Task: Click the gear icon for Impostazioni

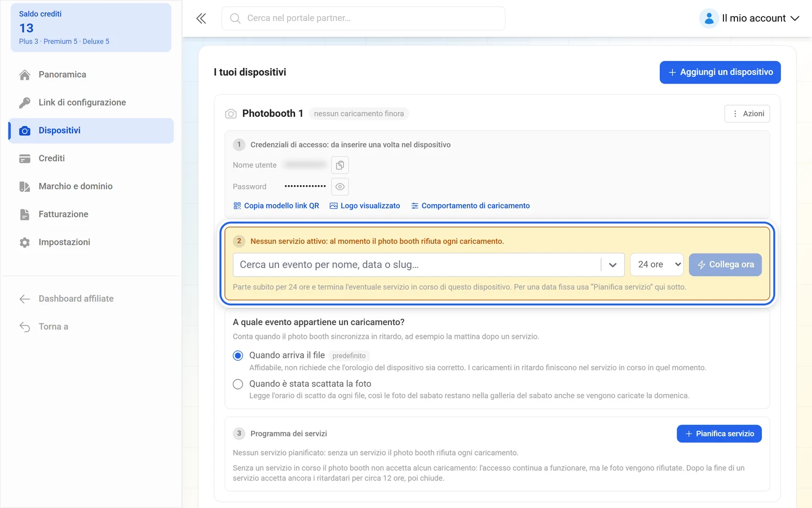Action: (x=25, y=242)
